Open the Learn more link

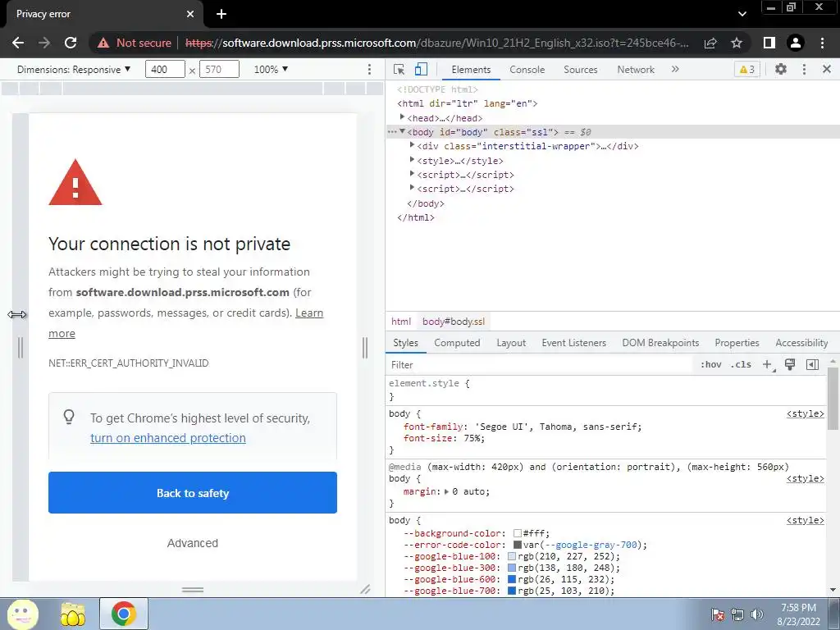coord(309,313)
